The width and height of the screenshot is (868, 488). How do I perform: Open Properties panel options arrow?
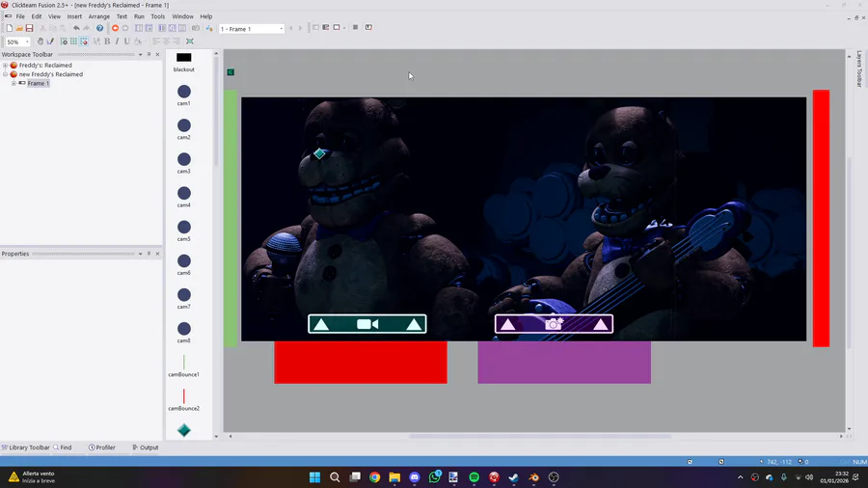point(140,254)
